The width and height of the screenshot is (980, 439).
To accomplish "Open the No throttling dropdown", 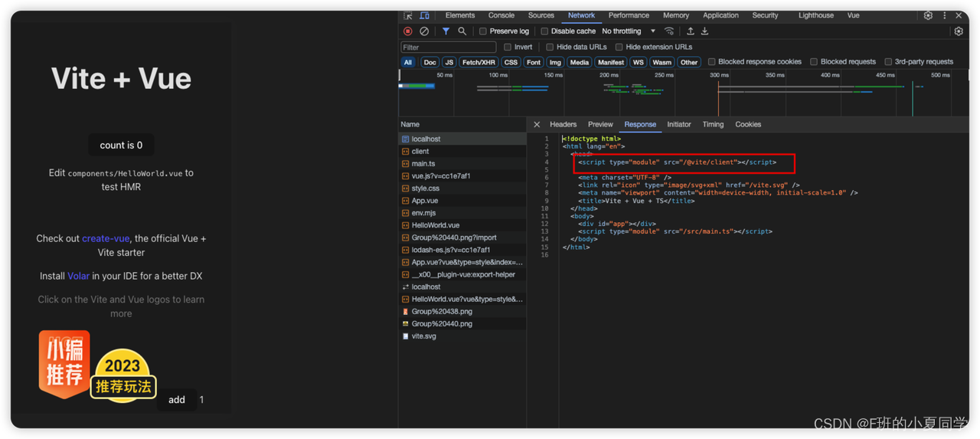I will 629,31.
